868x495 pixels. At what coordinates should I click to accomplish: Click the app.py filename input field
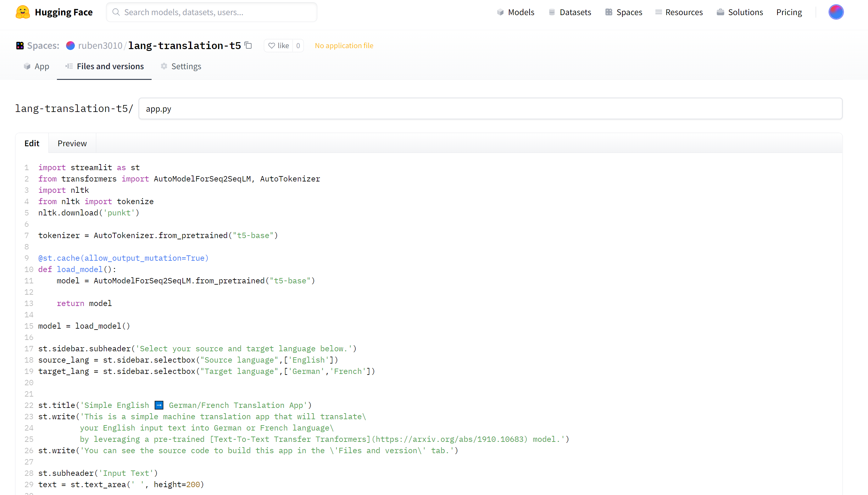(x=490, y=109)
